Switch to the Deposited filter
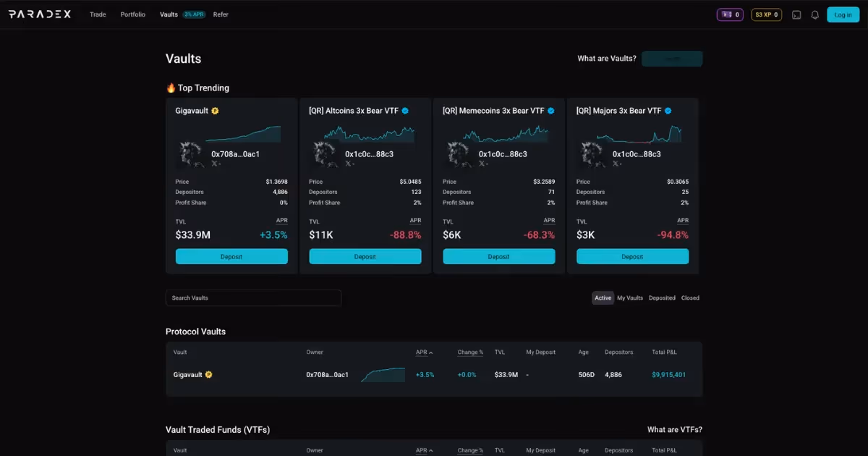The image size is (868, 456). [x=662, y=297]
